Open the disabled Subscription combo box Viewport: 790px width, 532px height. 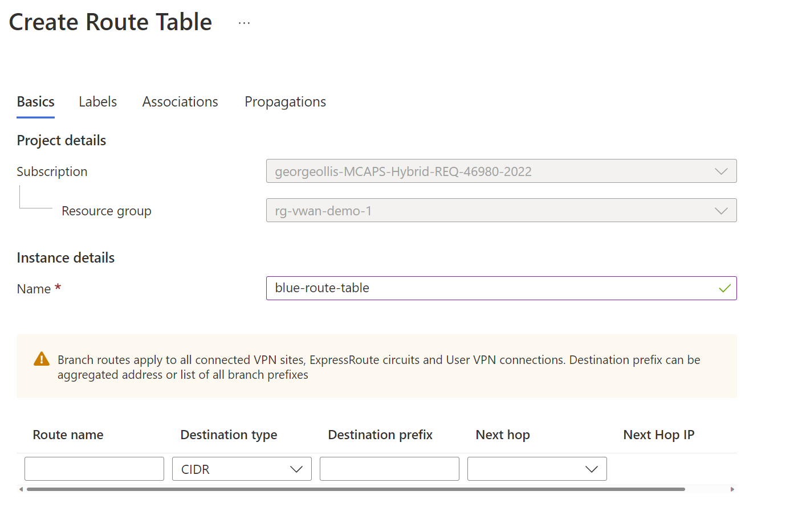(x=502, y=171)
